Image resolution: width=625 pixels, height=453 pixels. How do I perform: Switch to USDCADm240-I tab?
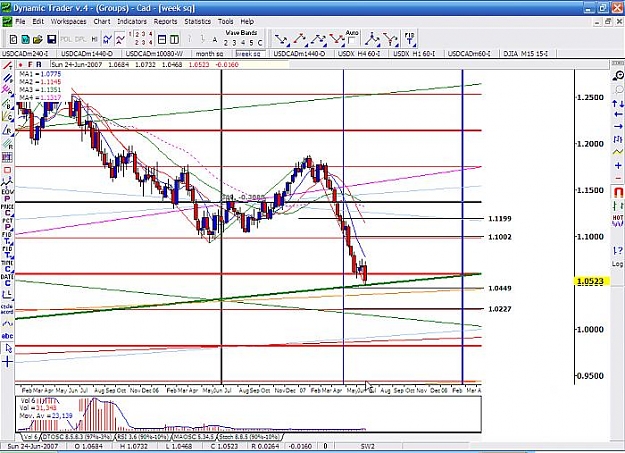26,53
